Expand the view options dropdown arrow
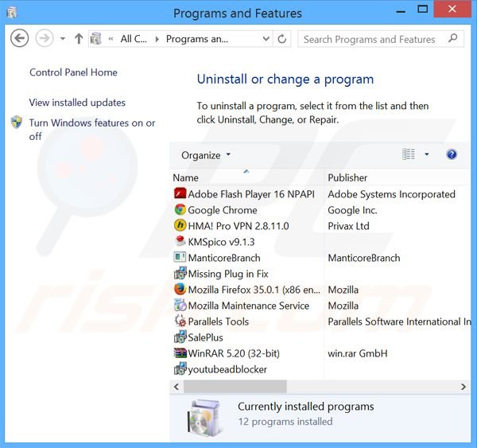Viewport: 477px width, 448px height. [426, 154]
